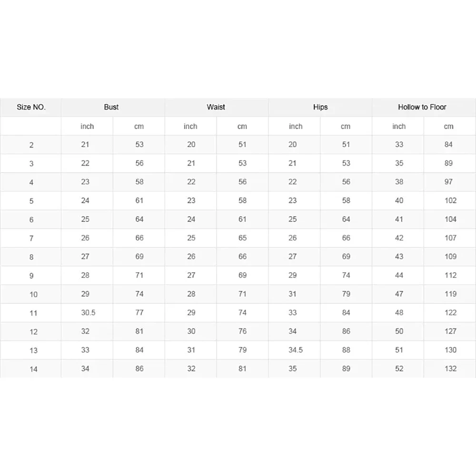Select the Bust column header
This screenshot has width=476, height=476.
[111, 107]
